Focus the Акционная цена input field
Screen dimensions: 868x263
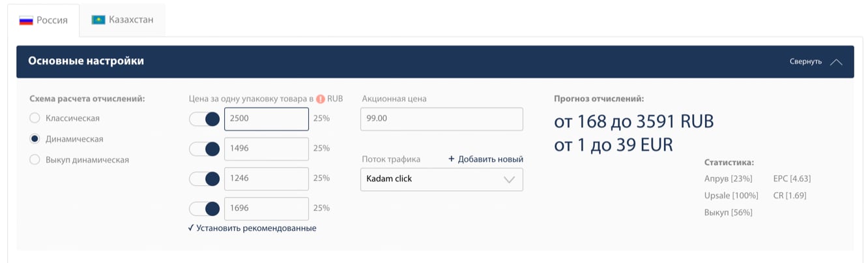coord(441,119)
